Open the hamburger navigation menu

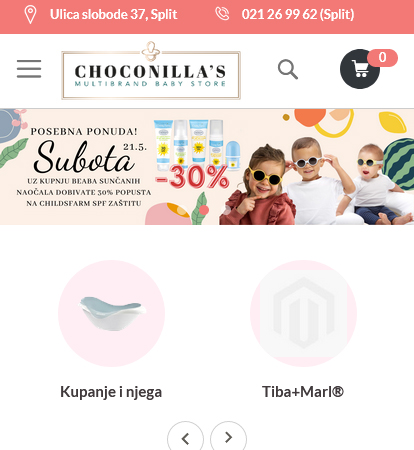click(x=29, y=69)
